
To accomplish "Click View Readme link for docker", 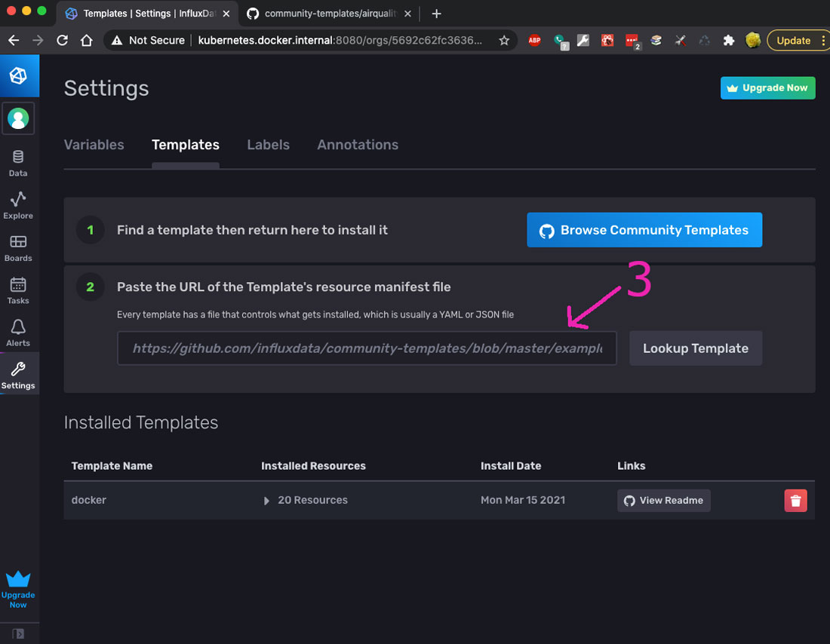I will (x=663, y=501).
